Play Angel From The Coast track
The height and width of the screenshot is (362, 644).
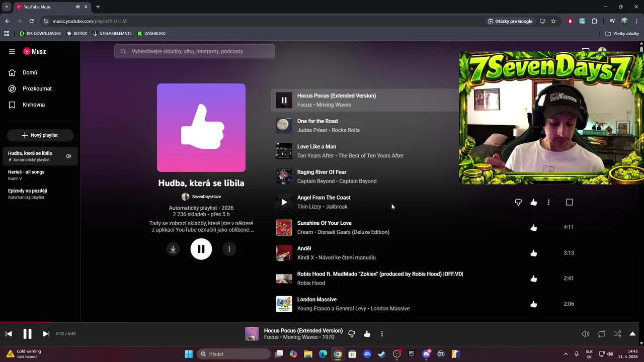click(284, 202)
